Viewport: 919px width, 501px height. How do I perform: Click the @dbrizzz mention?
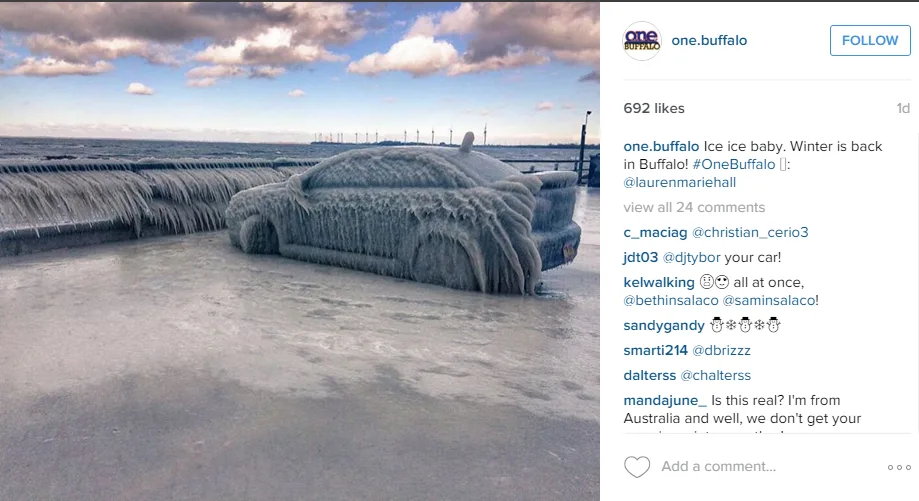click(x=721, y=350)
